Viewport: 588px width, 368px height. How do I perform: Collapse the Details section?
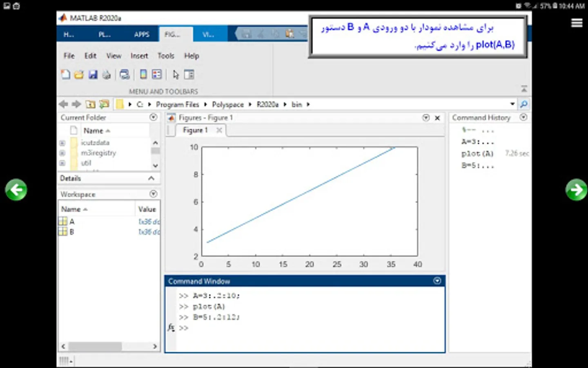pyautogui.click(x=151, y=178)
